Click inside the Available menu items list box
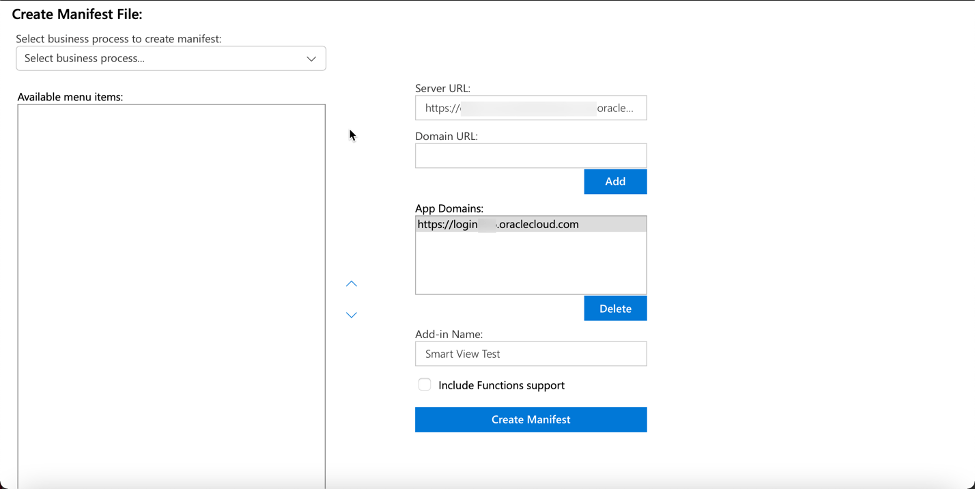Viewport: 977px width, 489px height. pos(171,290)
